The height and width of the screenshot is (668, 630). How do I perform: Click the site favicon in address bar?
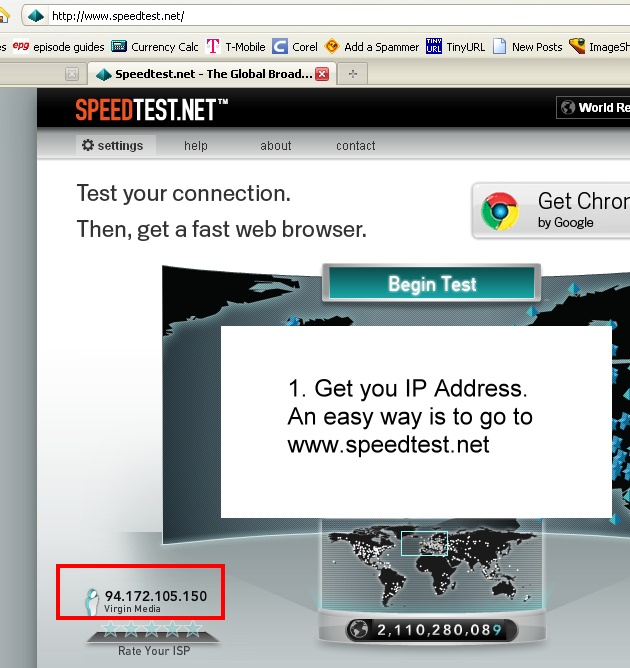coord(36,16)
